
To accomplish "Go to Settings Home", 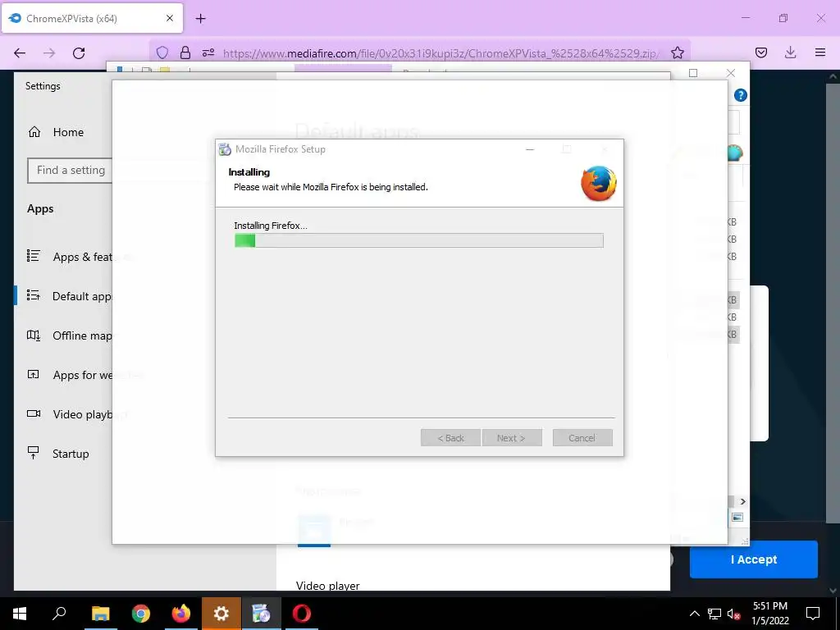I will [68, 132].
